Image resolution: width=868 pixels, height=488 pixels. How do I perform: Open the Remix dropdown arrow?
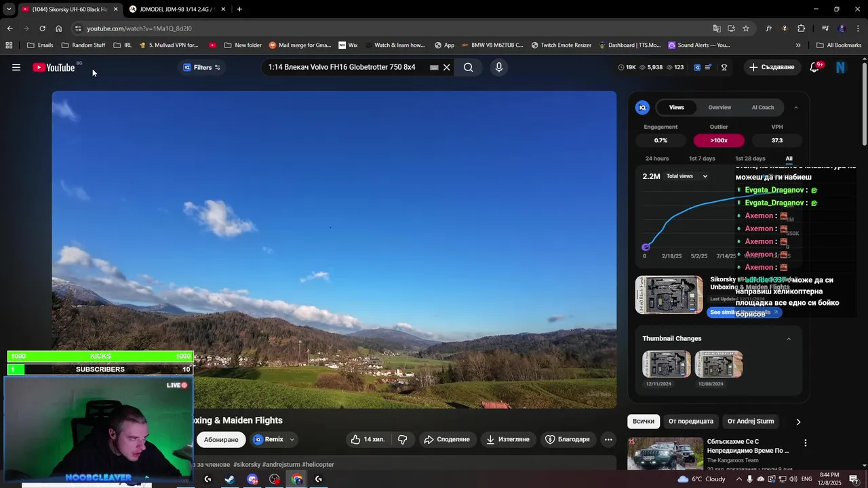click(292, 439)
